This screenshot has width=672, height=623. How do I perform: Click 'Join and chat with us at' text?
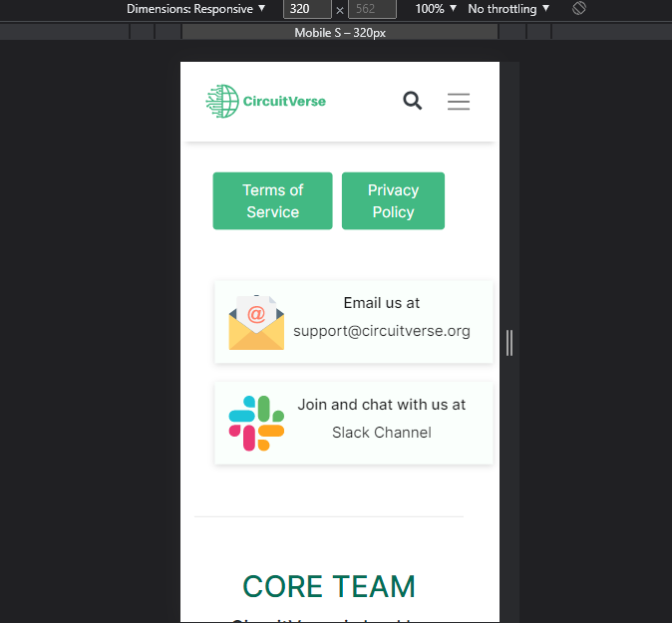click(382, 405)
